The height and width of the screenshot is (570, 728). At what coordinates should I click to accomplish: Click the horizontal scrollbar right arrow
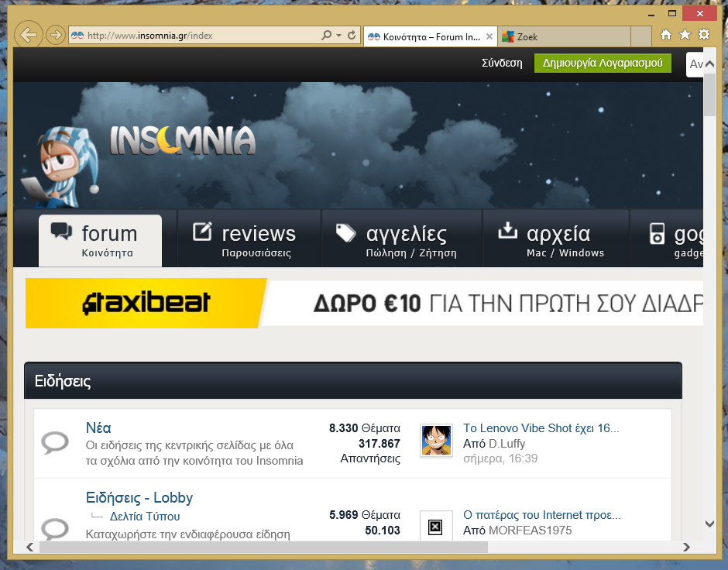pos(686,547)
